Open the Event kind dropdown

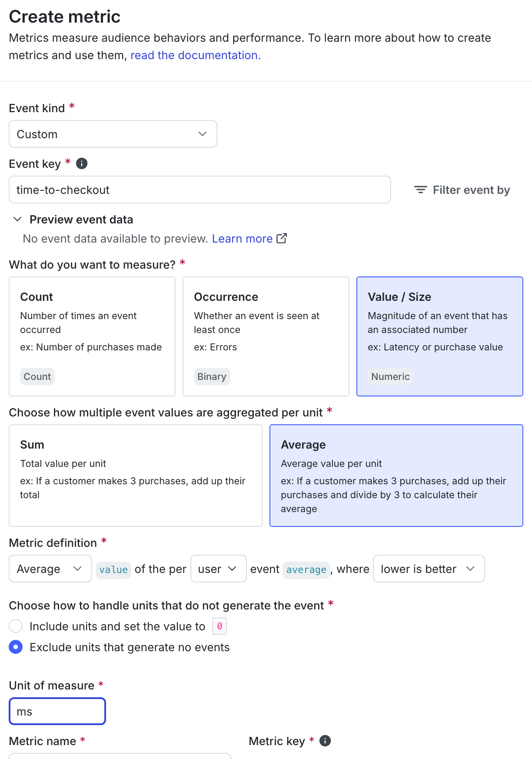coord(113,134)
